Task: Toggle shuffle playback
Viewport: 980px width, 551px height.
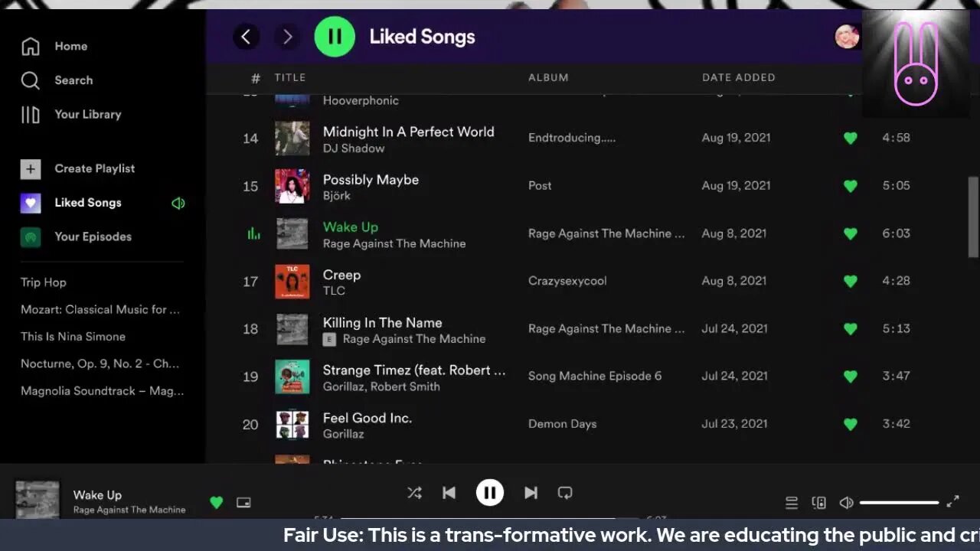Action: pyautogui.click(x=414, y=493)
